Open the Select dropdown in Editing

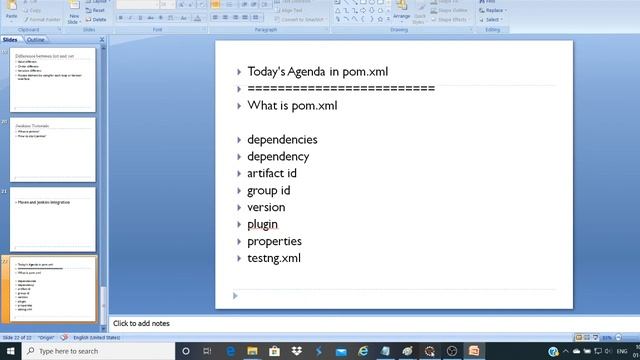491,19
